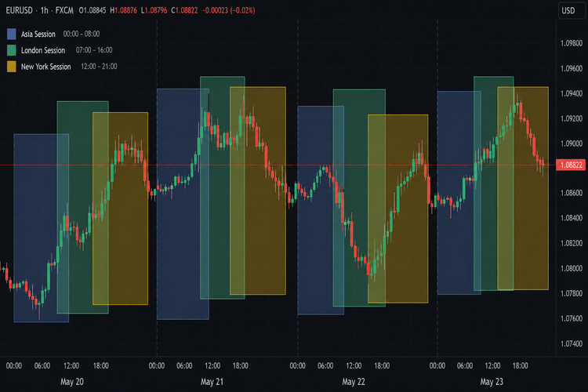Viewport: 588px width, 392px height.
Task: Click the blue Asia Session color swatch
Action: tap(12, 34)
